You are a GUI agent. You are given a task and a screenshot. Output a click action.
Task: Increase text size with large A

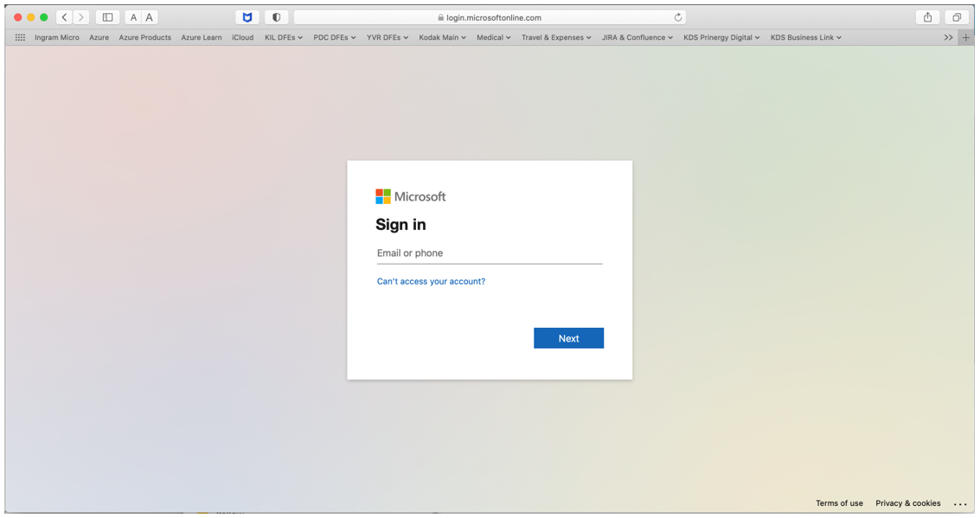pyautogui.click(x=150, y=17)
